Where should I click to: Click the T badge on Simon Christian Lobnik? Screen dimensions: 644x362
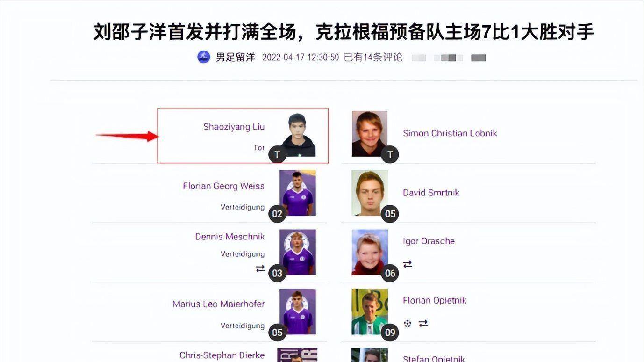390,154
